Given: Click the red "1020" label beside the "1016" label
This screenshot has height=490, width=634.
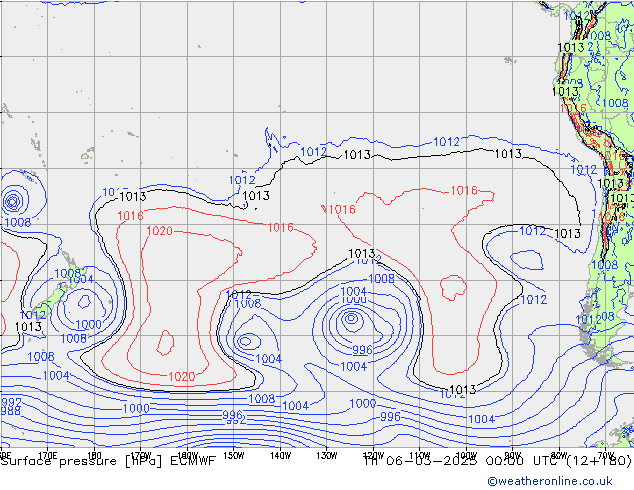Looking at the screenshot, I should coord(159,231).
